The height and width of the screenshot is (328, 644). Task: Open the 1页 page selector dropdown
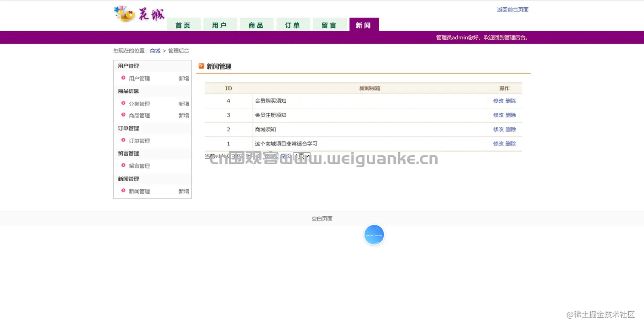point(302,157)
